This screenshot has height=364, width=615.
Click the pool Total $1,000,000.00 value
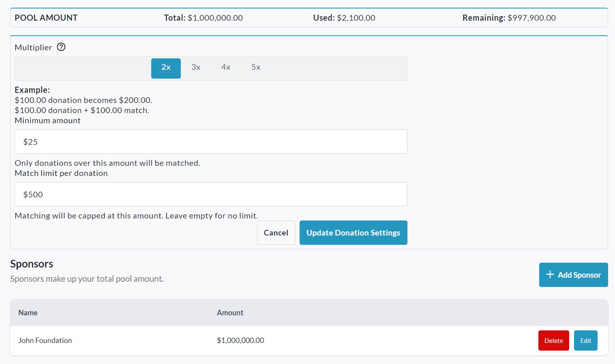[215, 18]
